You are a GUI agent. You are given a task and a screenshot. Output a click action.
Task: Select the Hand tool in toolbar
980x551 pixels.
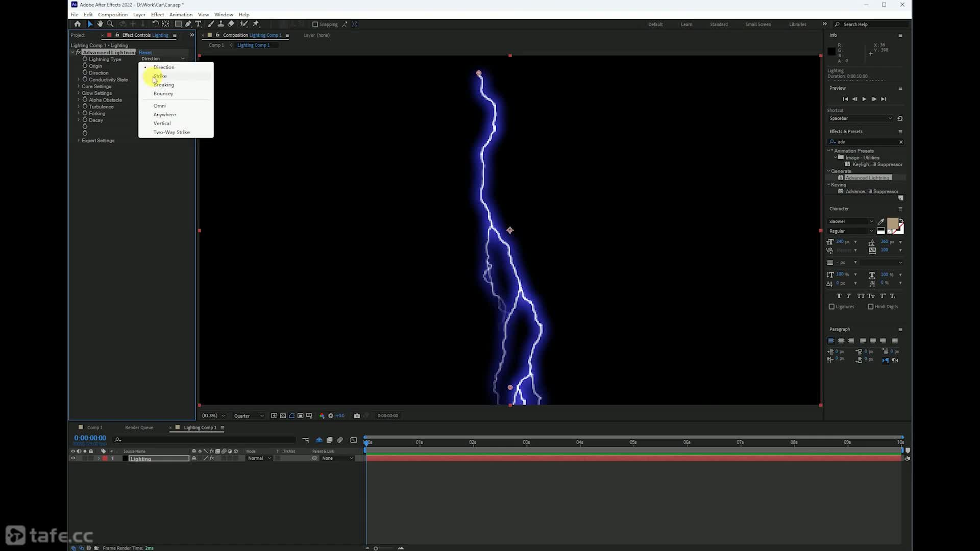(x=100, y=24)
